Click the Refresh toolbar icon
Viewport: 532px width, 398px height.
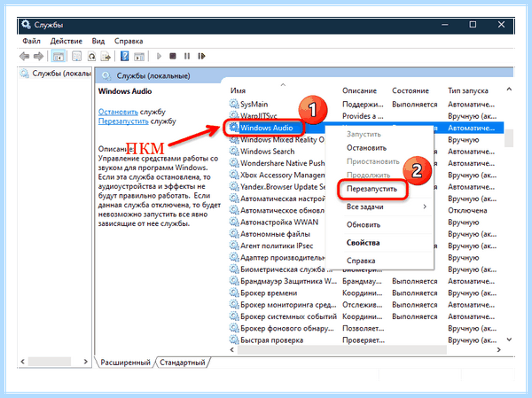pos(91,57)
